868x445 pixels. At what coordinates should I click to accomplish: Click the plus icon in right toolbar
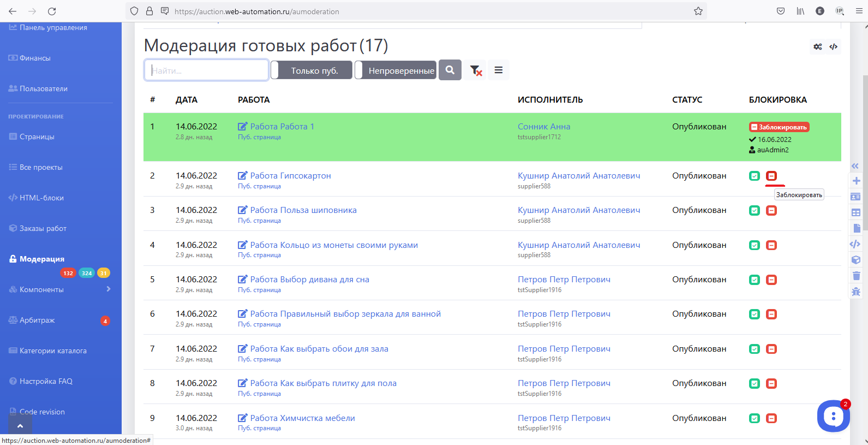[x=856, y=181]
